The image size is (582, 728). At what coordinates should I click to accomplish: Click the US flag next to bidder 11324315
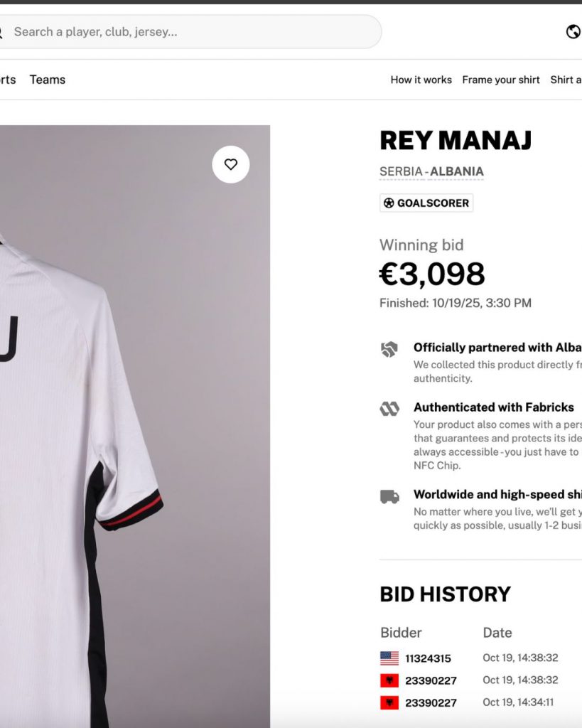click(389, 658)
